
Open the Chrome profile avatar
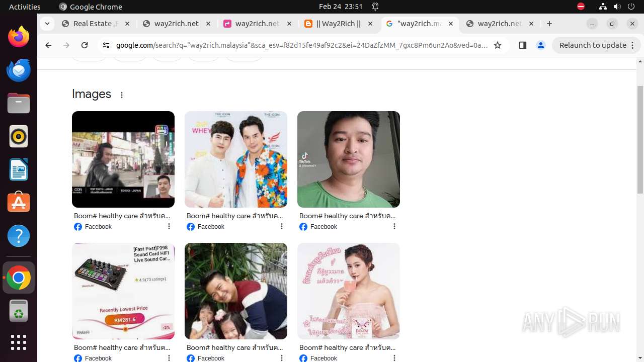tap(541, 45)
